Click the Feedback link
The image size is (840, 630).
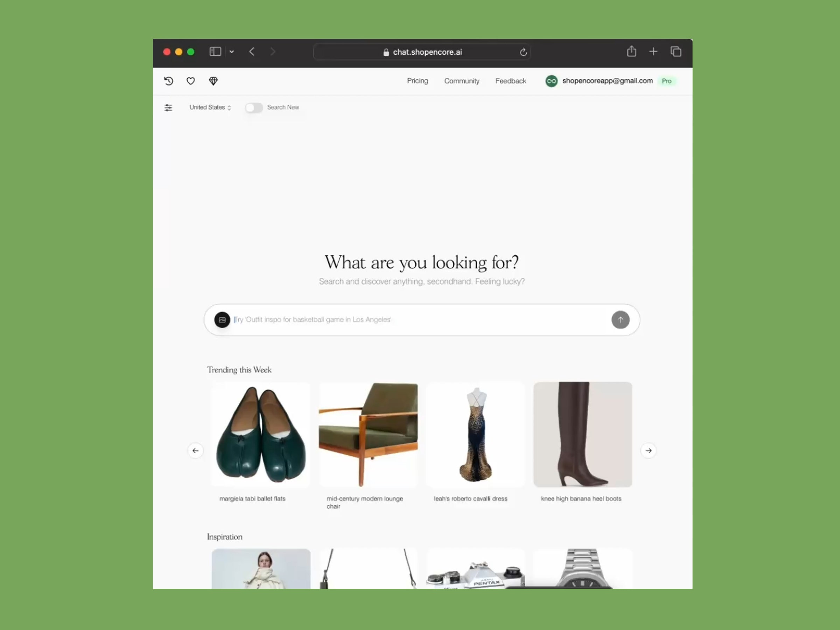pos(511,81)
